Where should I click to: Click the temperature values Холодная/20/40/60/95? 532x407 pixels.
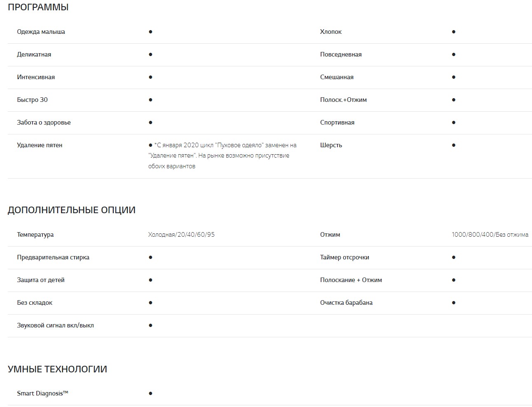coord(181,235)
